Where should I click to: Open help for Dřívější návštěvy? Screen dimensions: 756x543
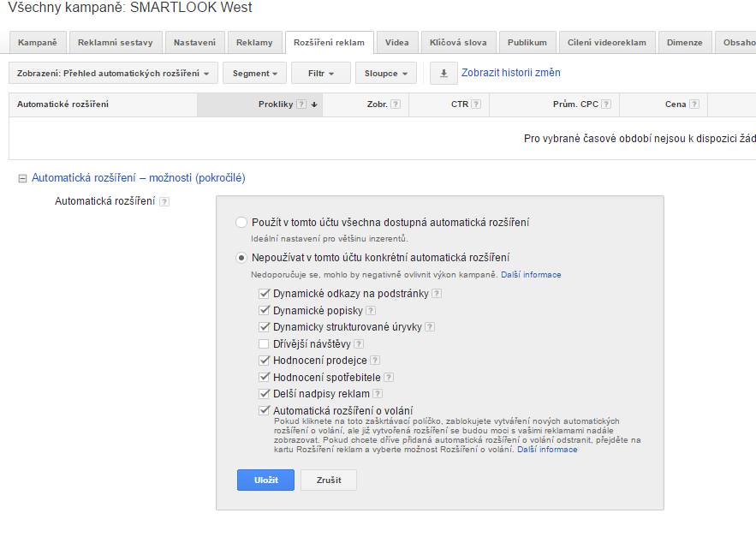click(359, 343)
